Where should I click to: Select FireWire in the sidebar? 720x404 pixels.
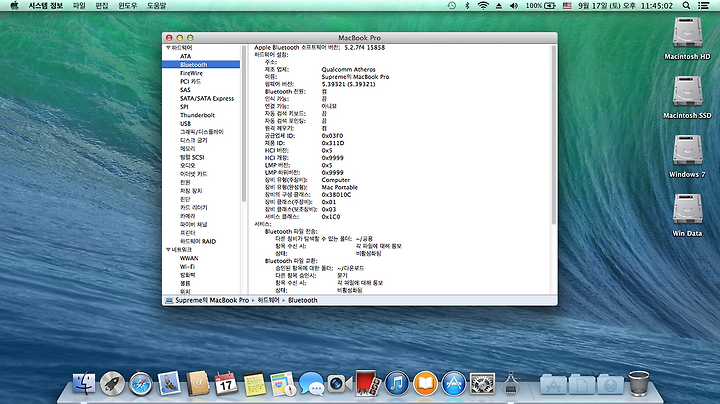tap(191, 73)
